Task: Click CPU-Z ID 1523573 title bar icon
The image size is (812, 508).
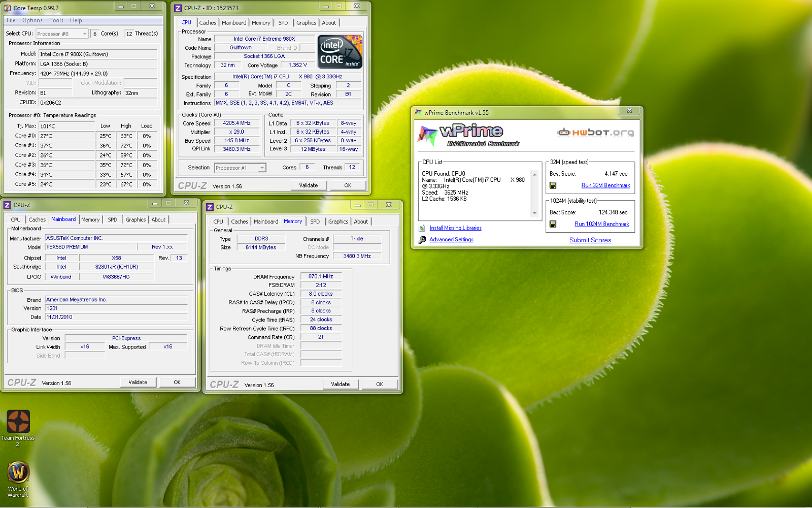Action: pyautogui.click(x=178, y=8)
